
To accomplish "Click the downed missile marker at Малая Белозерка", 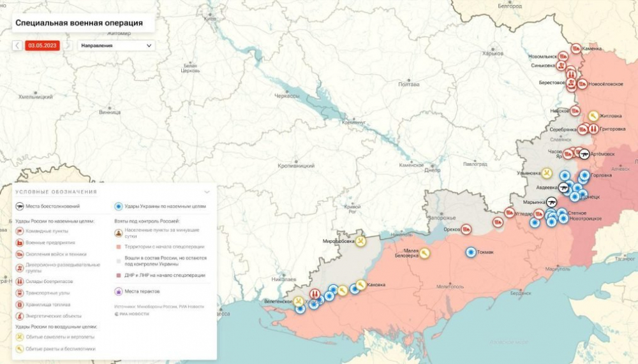I will coord(424,253).
